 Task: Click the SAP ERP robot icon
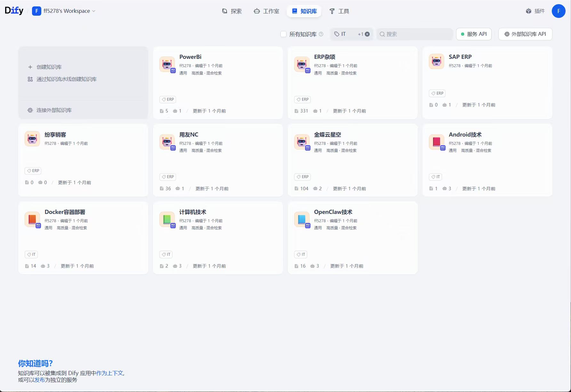[x=437, y=61]
